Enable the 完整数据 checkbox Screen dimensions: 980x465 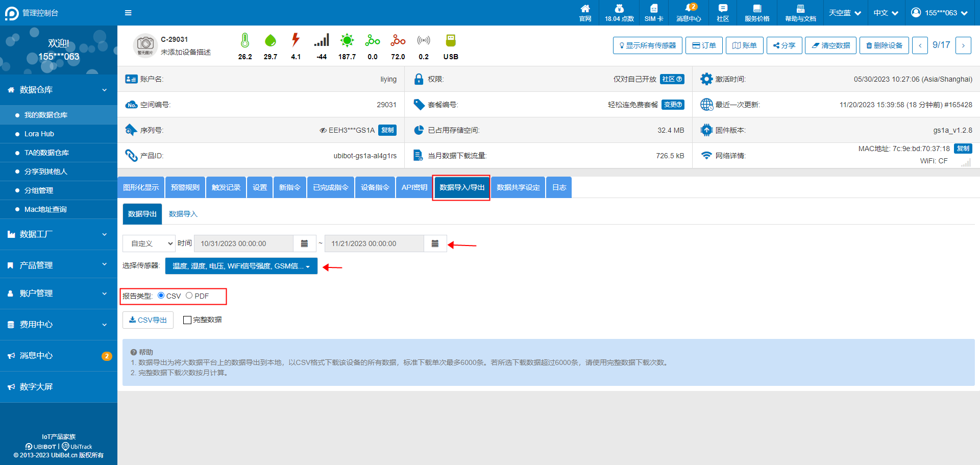[187, 320]
